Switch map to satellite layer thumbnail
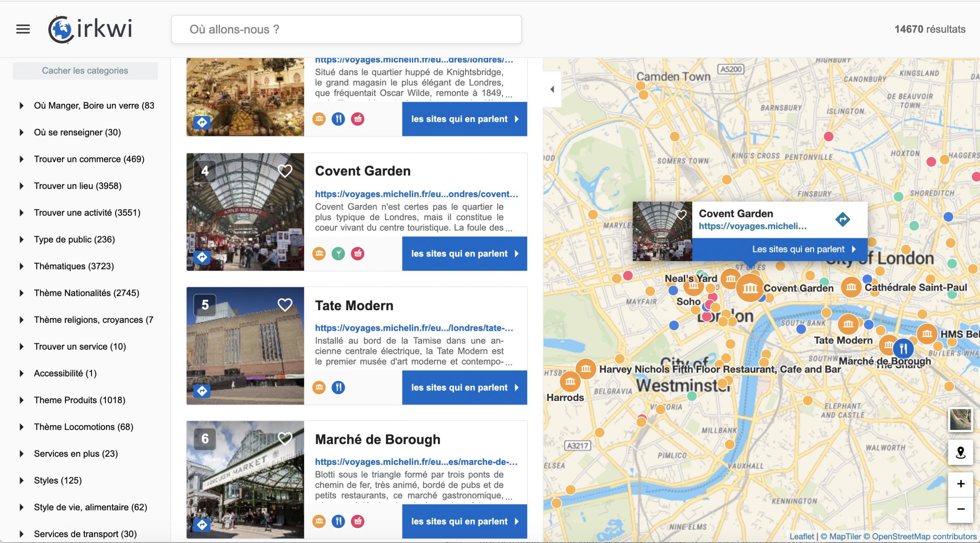 tap(960, 419)
